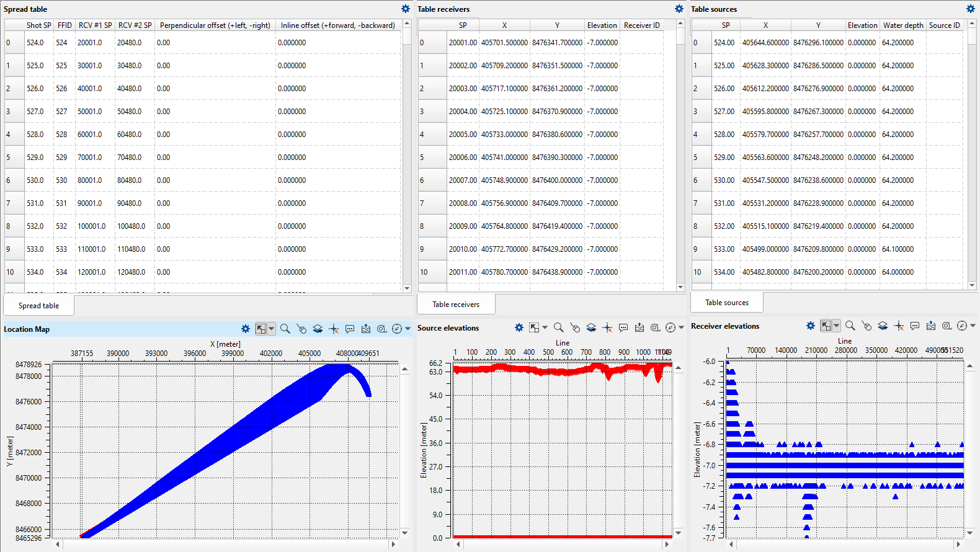Toggle rectangle selection mode in Receiver elevations

tap(826, 326)
